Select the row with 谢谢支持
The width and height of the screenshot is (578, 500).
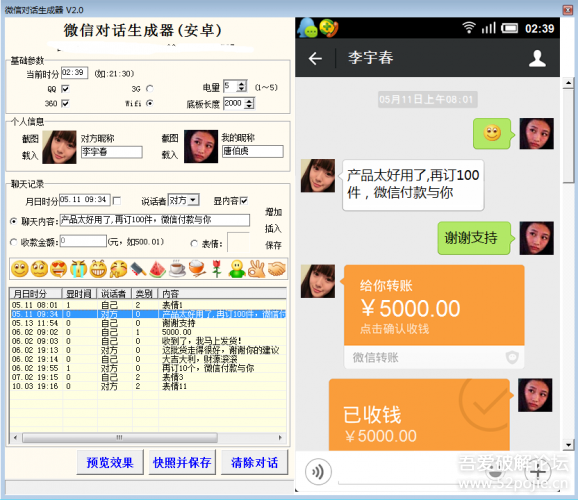point(148,323)
